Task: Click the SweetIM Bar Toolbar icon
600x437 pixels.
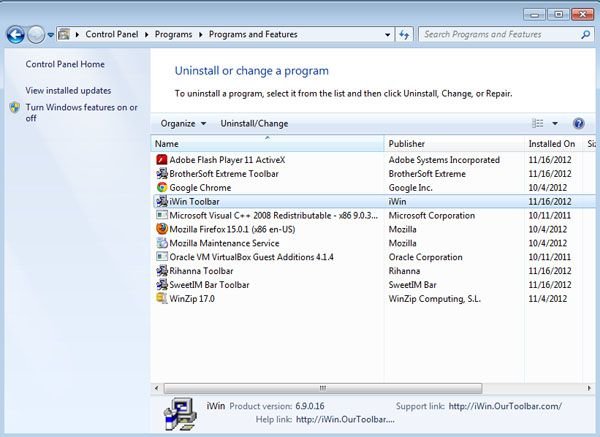Action: pos(162,284)
